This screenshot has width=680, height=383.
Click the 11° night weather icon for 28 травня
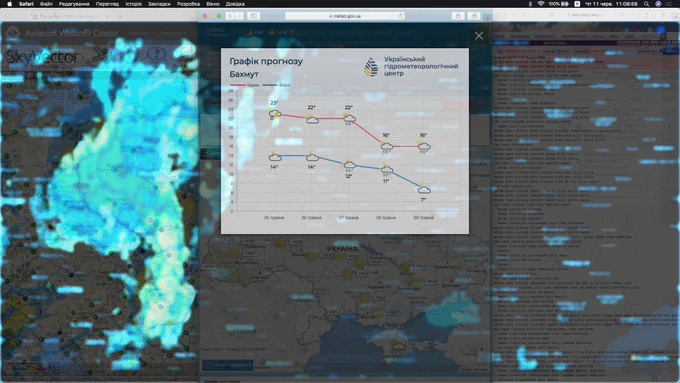pos(386,170)
